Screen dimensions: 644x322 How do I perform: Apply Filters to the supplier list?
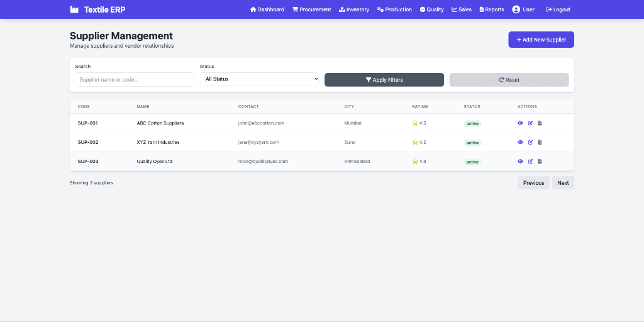(x=384, y=80)
